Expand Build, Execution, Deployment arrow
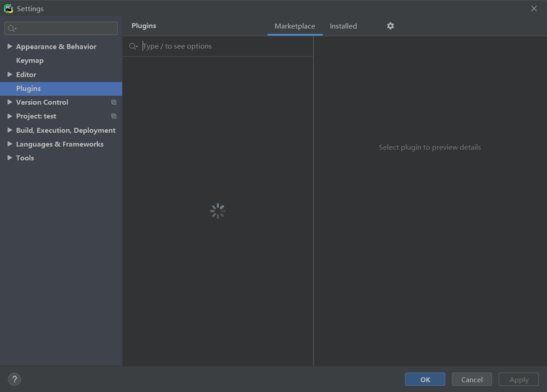 [x=10, y=130]
